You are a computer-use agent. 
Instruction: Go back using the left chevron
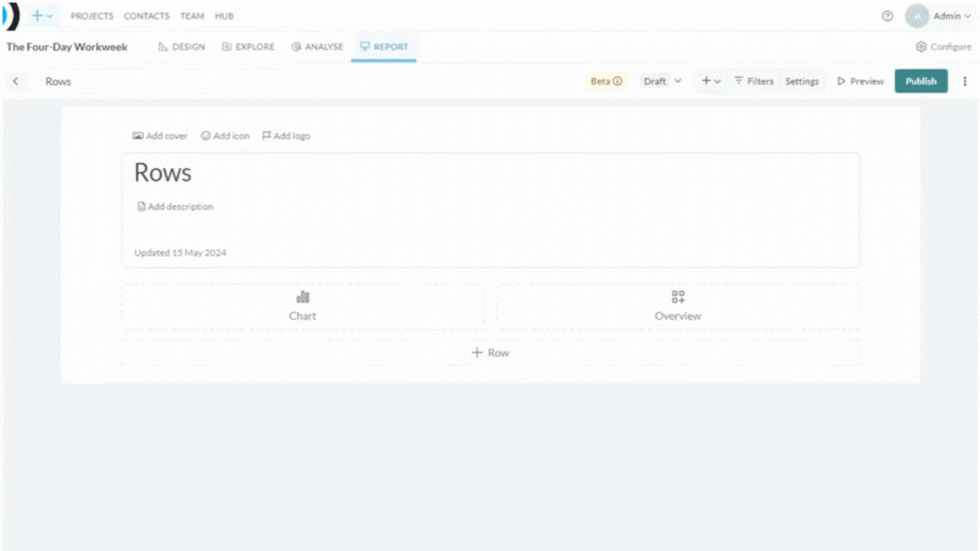15,82
